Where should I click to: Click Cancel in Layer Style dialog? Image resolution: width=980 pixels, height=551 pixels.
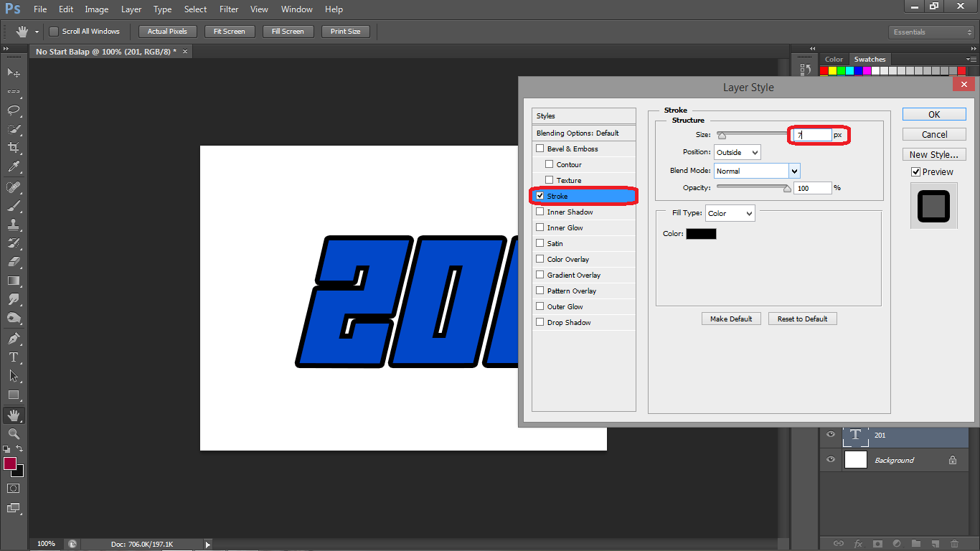[x=934, y=134]
